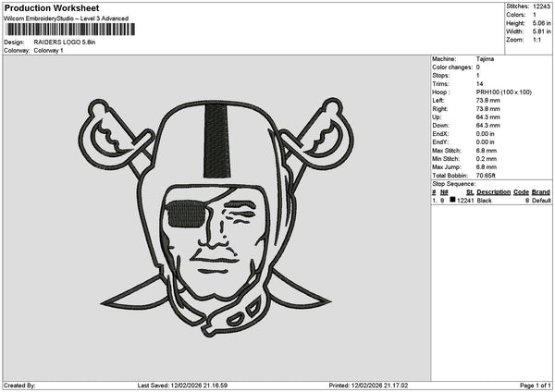Click the Min Stitch value 0.2 mm
Image resolution: width=555 pixels, height=392 pixels.
487,159
